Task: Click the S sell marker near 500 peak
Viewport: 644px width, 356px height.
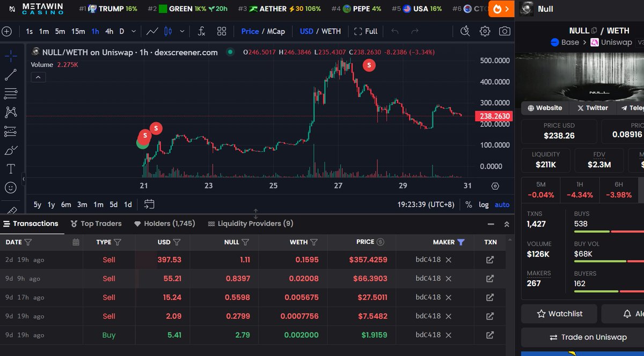Action: [369, 66]
